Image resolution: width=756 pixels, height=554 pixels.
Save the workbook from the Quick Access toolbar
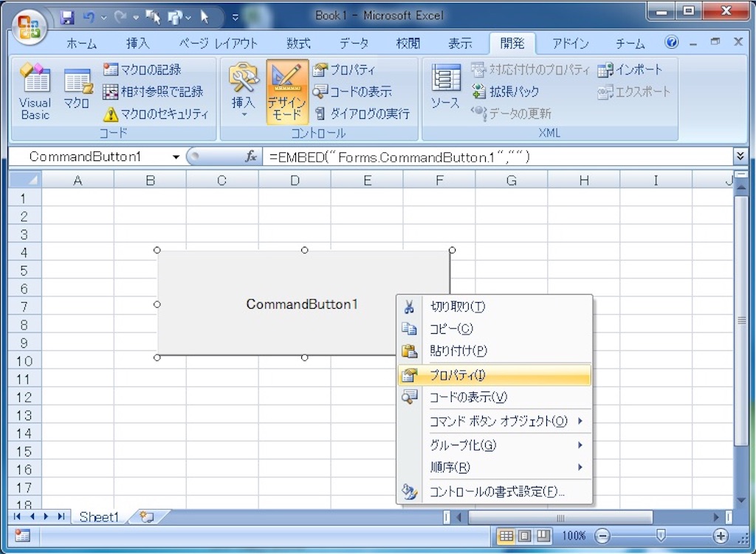coord(67,18)
